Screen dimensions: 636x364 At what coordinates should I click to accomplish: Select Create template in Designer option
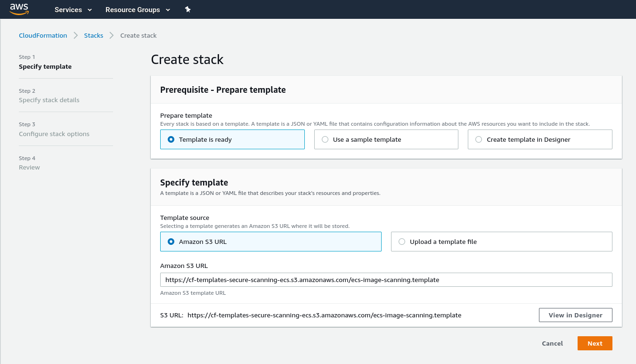540,139
